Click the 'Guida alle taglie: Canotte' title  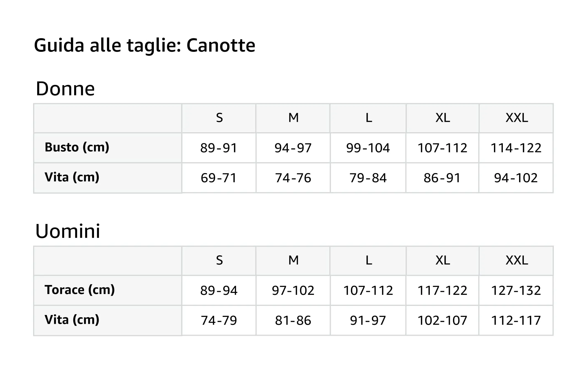(144, 45)
